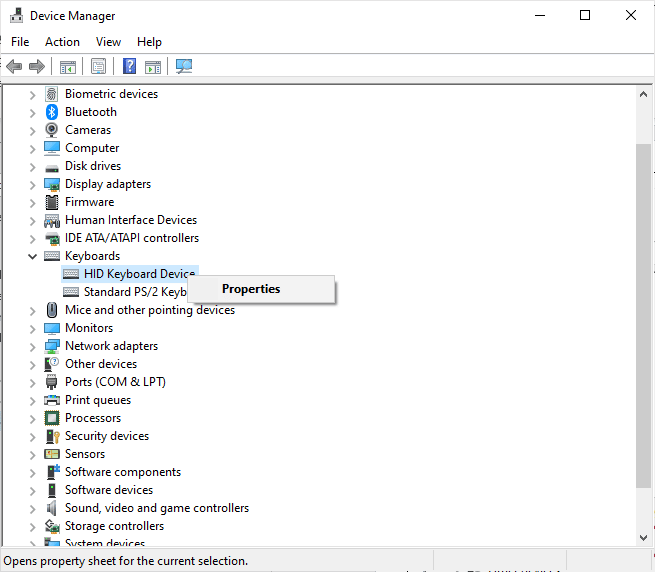655x572 pixels.
Task: Click the Biometric devices fingerprint icon
Action: pyautogui.click(x=51, y=94)
